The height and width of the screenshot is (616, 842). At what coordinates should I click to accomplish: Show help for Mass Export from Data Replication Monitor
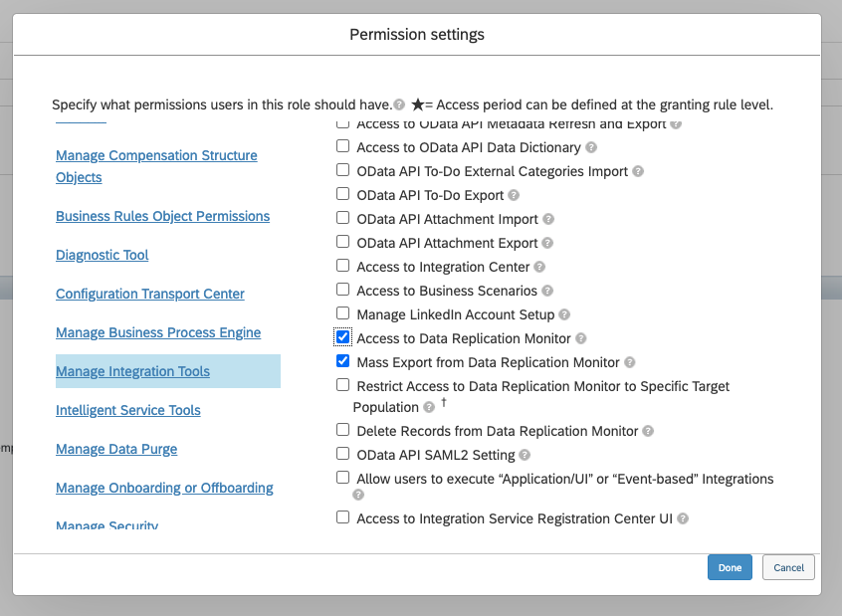[x=630, y=362]
